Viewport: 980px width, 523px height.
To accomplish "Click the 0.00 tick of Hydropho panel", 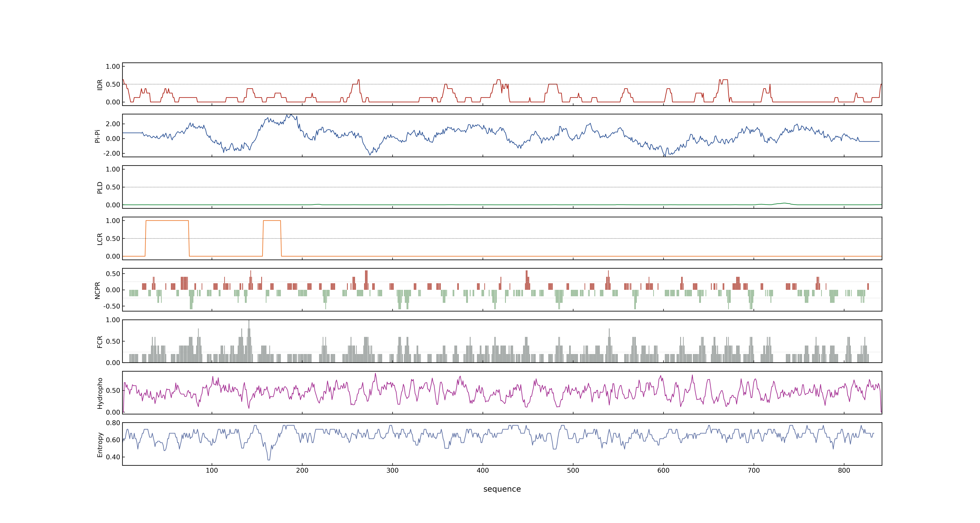I will click(113, 412).
